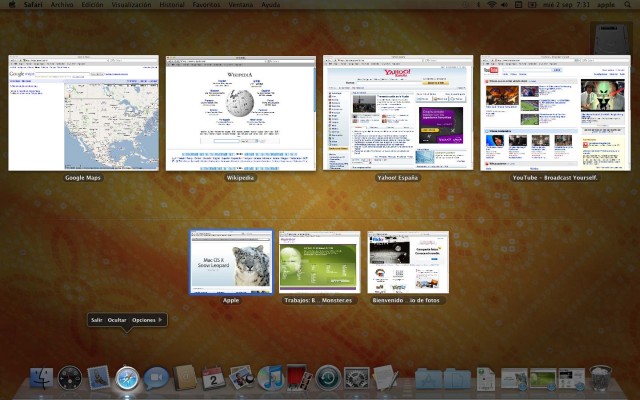Launch Dashboard from the Dock

click(69, 378)
